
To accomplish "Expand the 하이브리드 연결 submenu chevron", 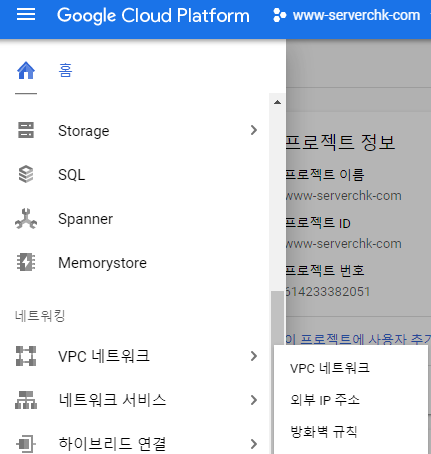I will 254,444.
